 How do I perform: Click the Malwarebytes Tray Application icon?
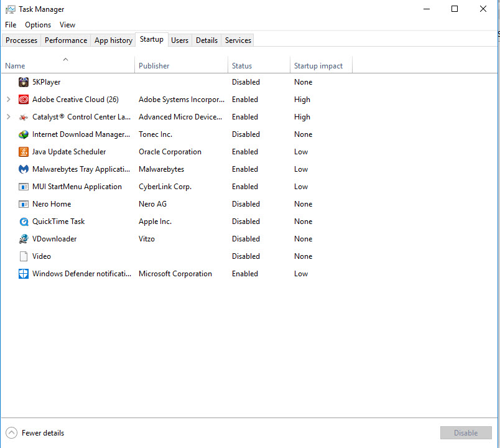coord(24,169)
